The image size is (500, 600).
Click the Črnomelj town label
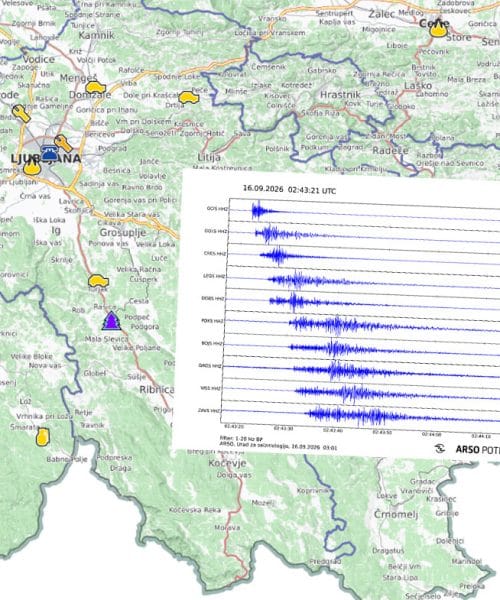pyautogui.click(x=396, y=514)
